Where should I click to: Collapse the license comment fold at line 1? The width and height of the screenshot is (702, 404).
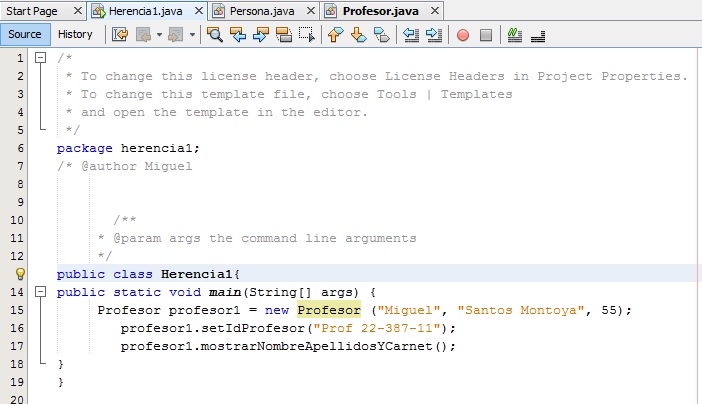40,58
